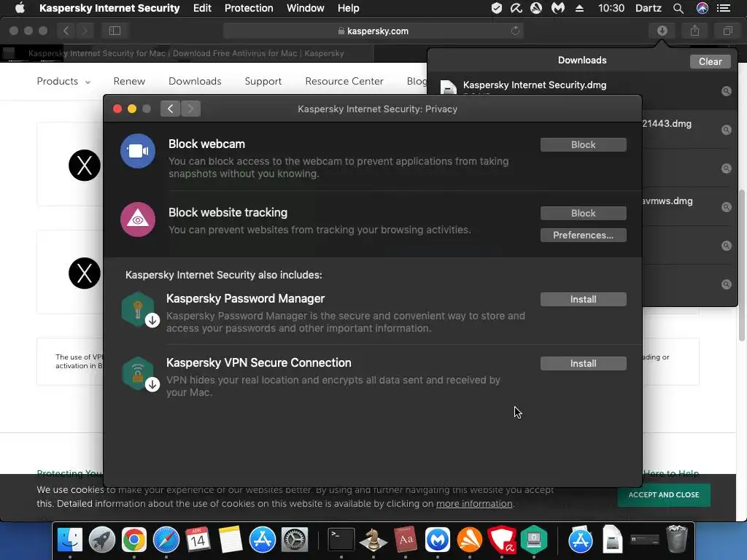The width and height of the screenshot is (747, 560).
Task: Click the Avira umbrella icon in the menu bar
Action: click(516, 8)
